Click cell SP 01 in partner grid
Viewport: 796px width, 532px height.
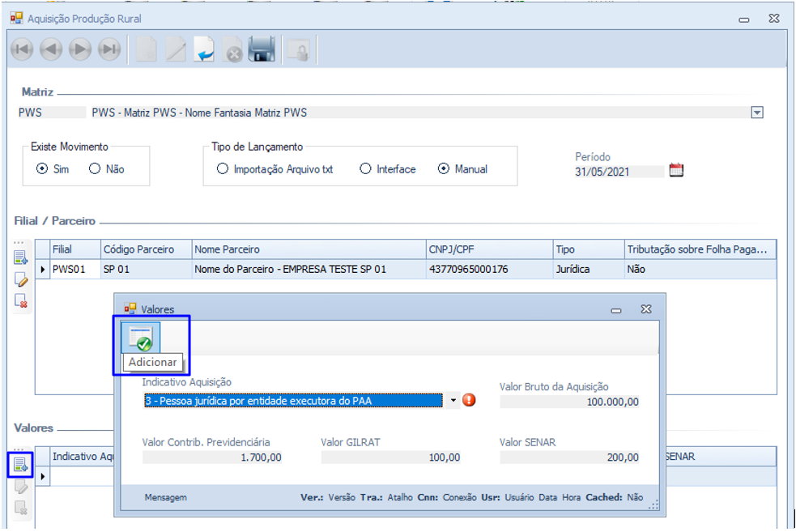pyautogui.click(x=147, y=269)
